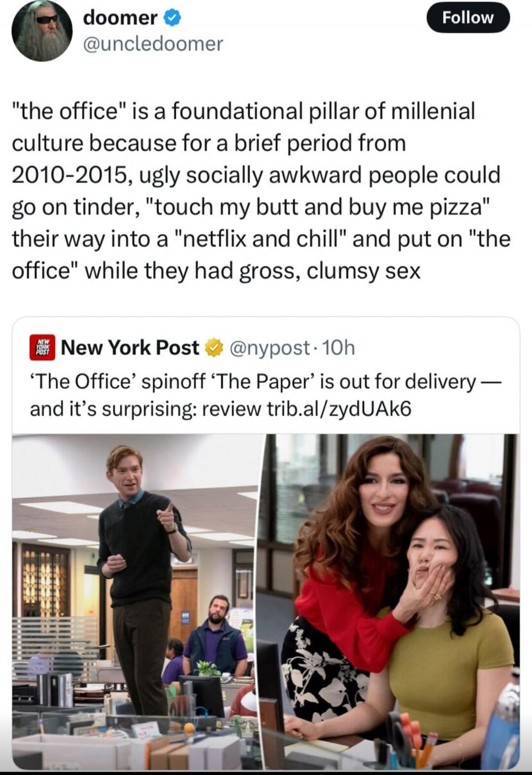
Task: View the left photo of man standing on desk
Action: tap(136, 601)
